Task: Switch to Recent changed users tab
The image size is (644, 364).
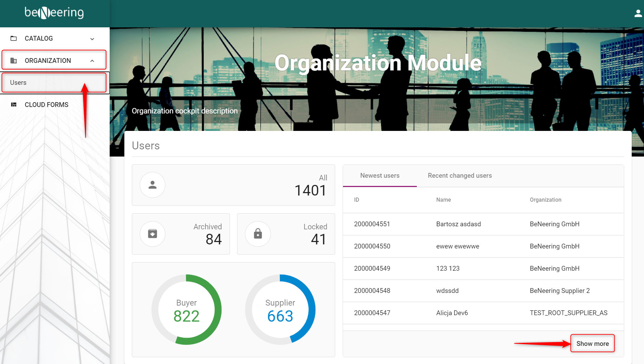Action: click(460, 176)
